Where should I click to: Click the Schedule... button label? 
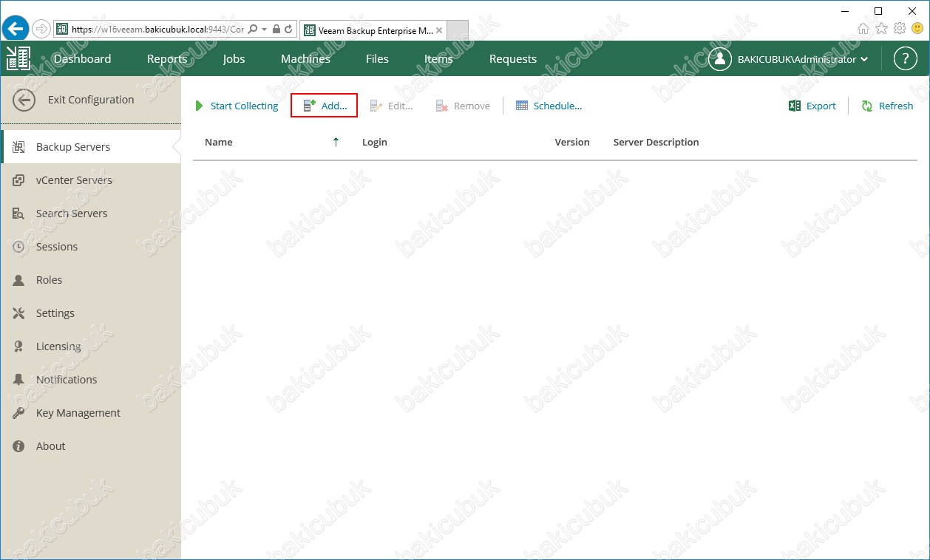tap(557, 106)
